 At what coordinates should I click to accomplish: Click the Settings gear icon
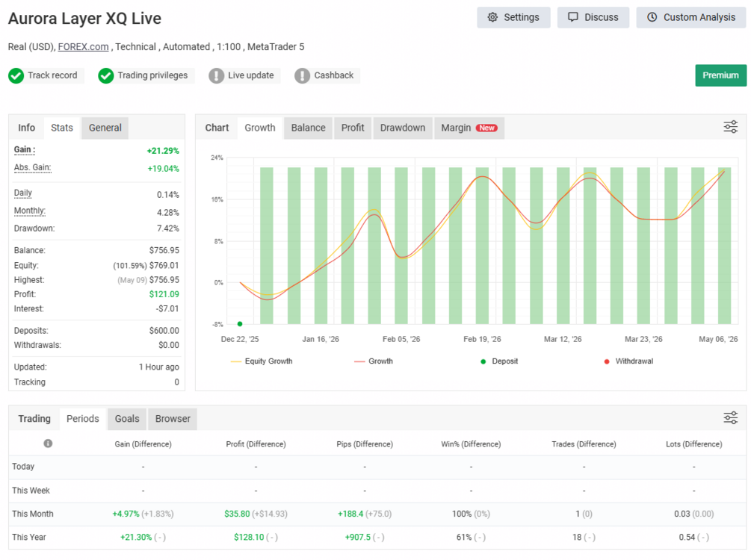[x=492, y=17]
